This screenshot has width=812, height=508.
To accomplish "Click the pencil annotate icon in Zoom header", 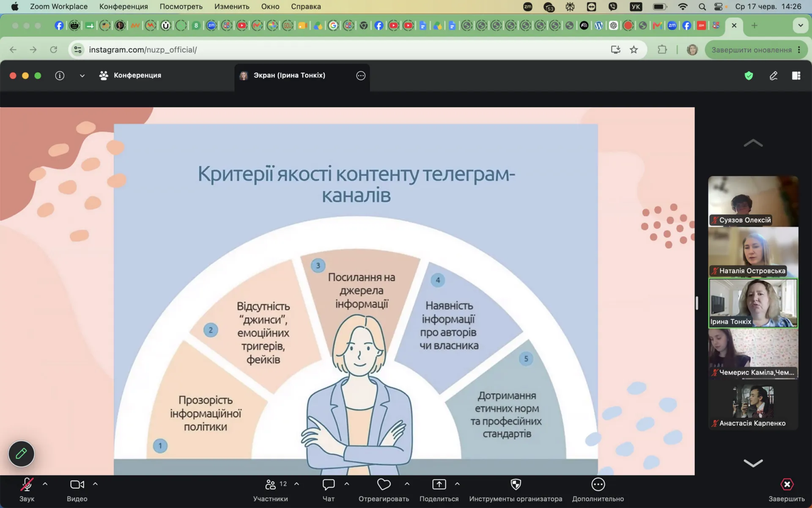I will tap(774, 75).
